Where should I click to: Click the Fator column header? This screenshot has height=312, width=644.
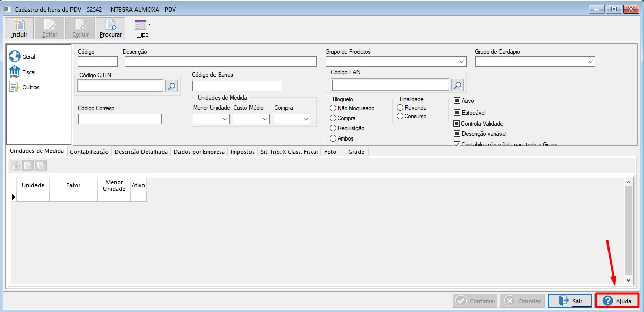pos(74,185)
